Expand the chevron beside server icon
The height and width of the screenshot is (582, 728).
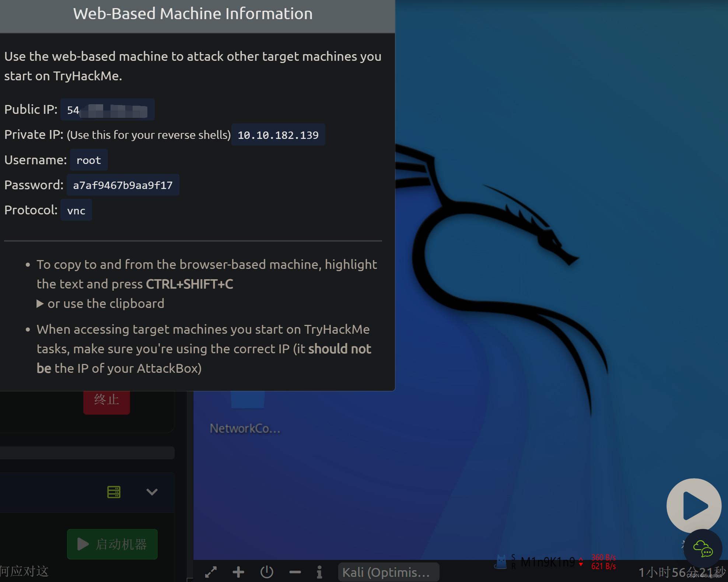coord(152,492)
